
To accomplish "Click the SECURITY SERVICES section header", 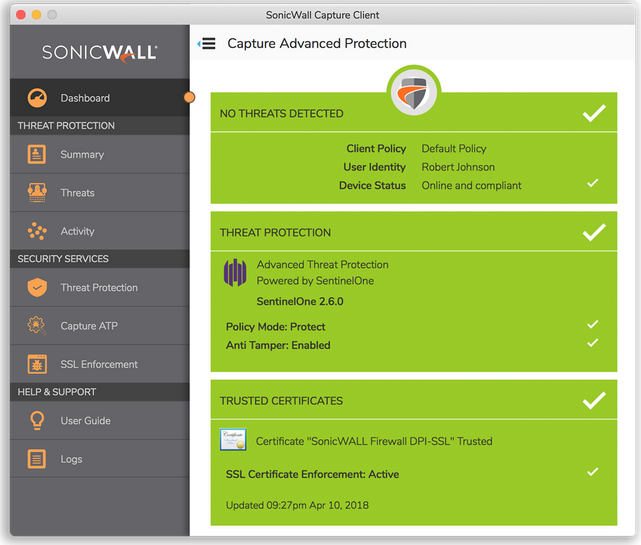I will pos(63,259).
